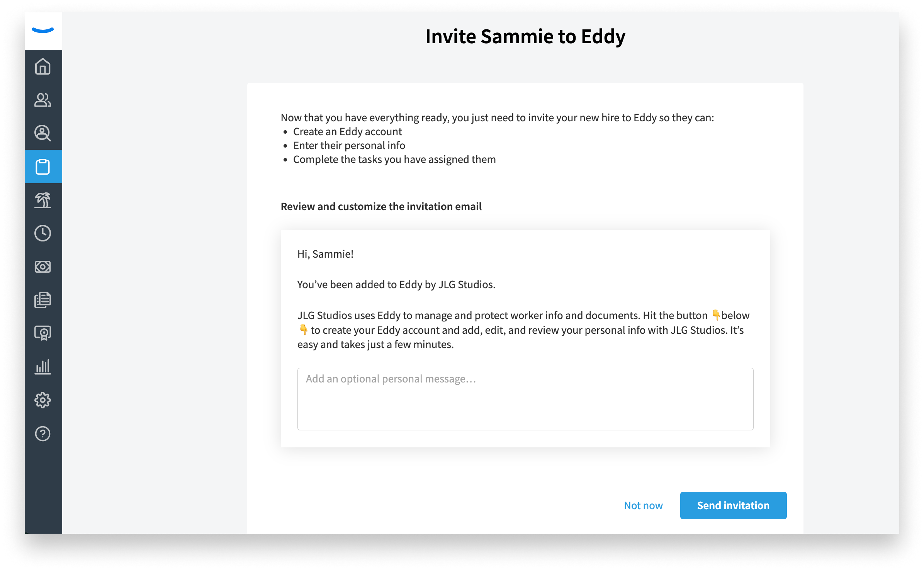This screenshot has width=924, height=571.
Task: Open the Training certificate icon
Action: pos(43,333)
